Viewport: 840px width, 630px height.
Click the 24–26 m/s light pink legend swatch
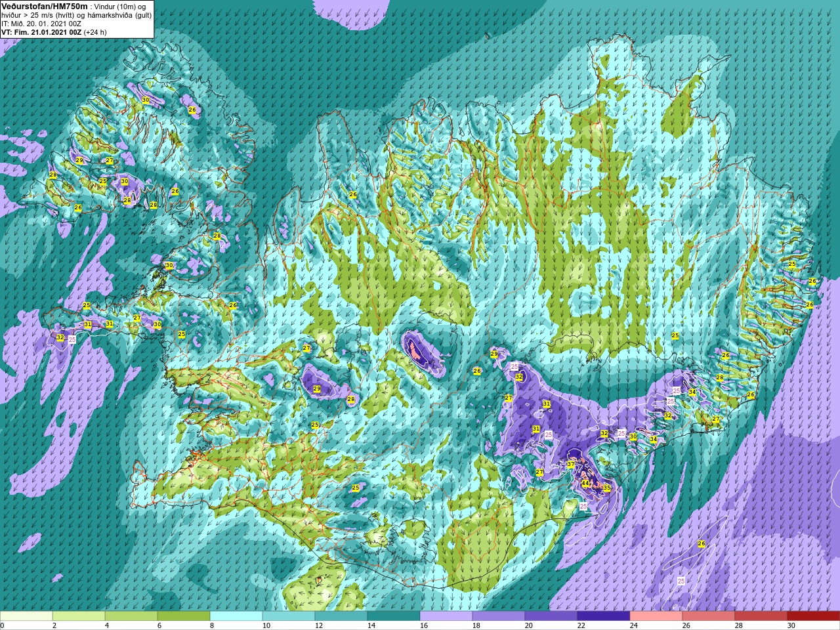[656, 616]
